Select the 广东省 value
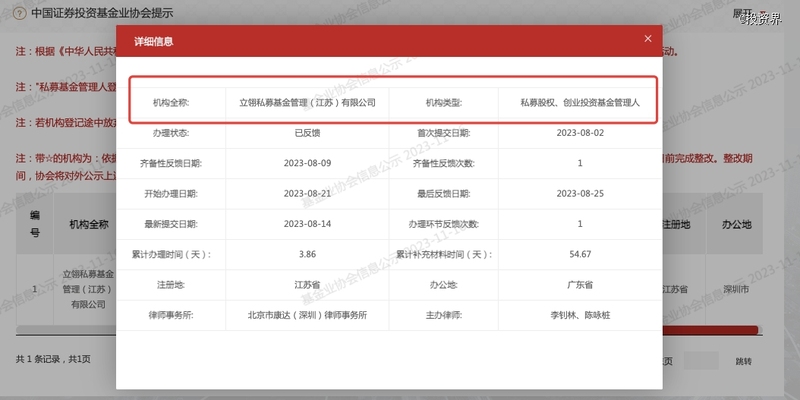This screenshot has width=800, height=400. (580, 285)
